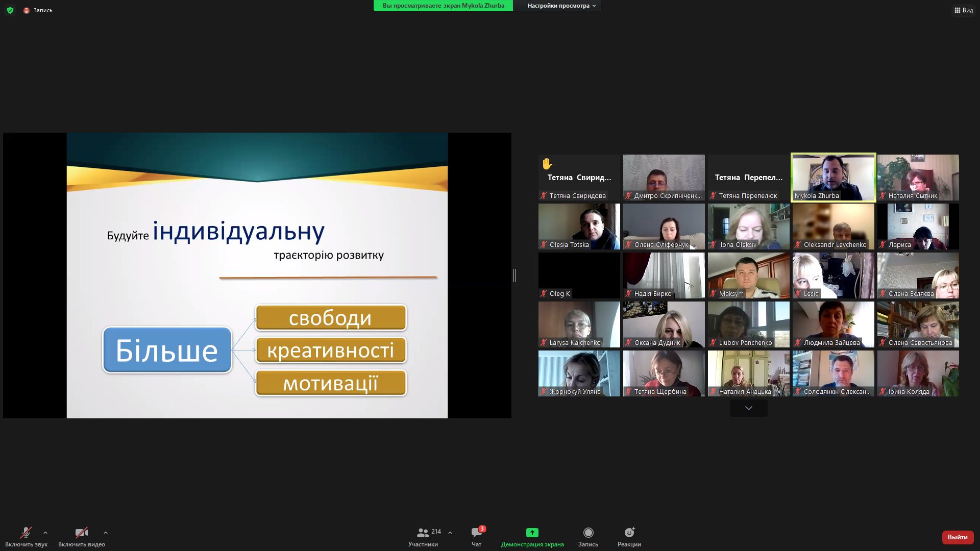Select Mykola Zhurba's video thumbnail

833,177
